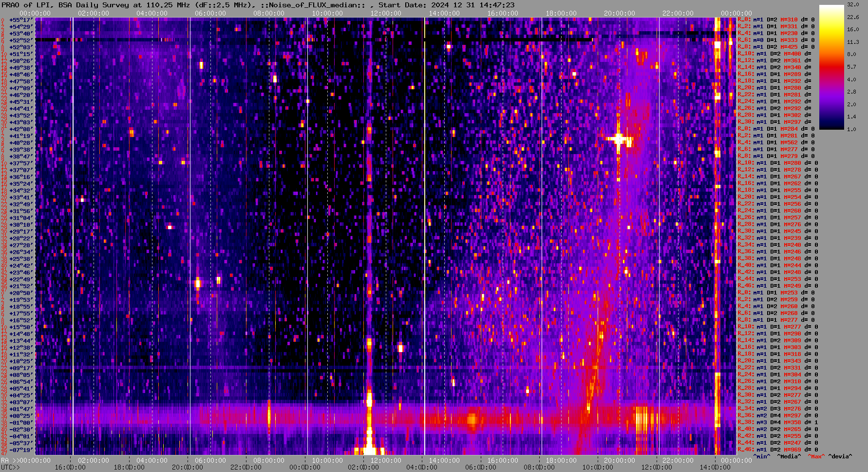Click the 2.8 color scale value
The width and height of the screenshot is (868, 472).
851,92
